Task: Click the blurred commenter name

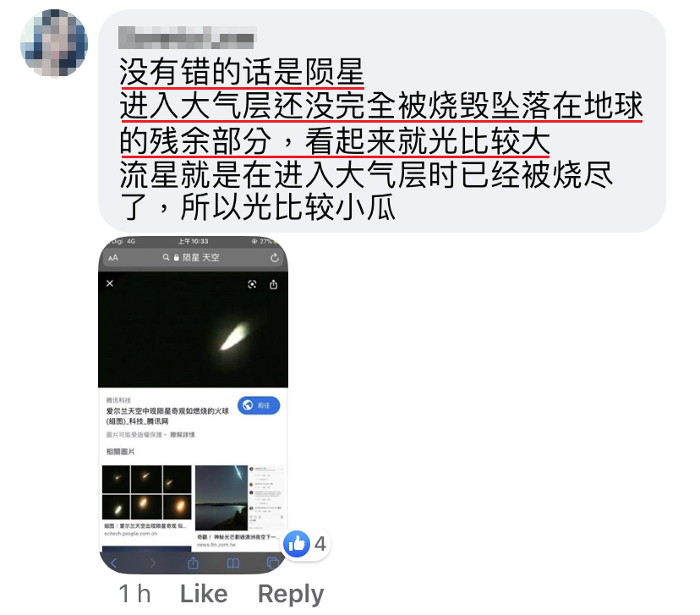Action: (x=186, y=37)
